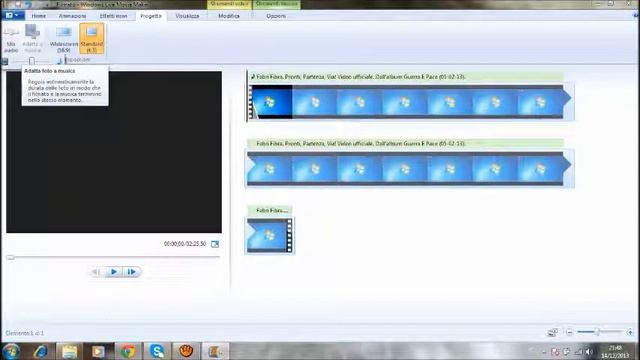Open the Visualizza ribbon tab
640x360 pixels.
[x=187, y=16]
